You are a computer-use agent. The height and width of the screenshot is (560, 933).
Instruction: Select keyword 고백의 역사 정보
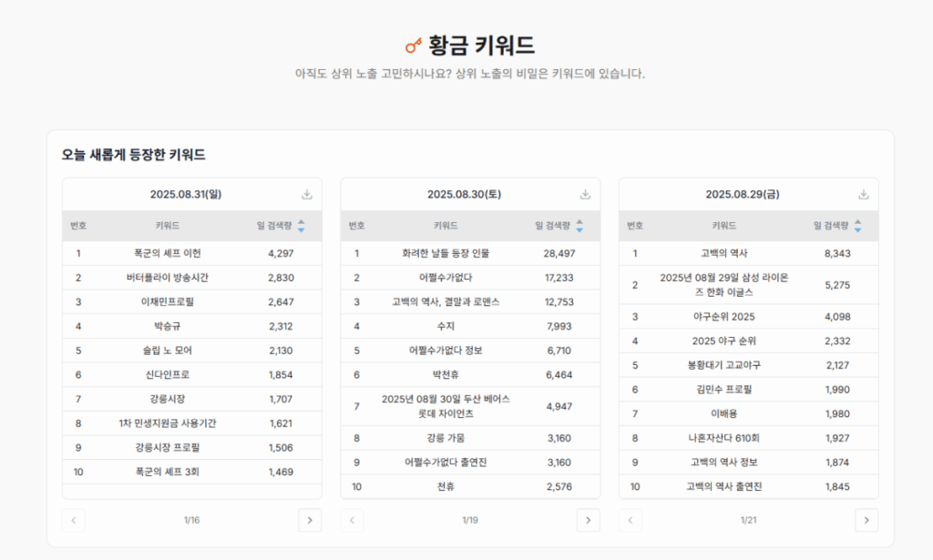pos(724,463)
